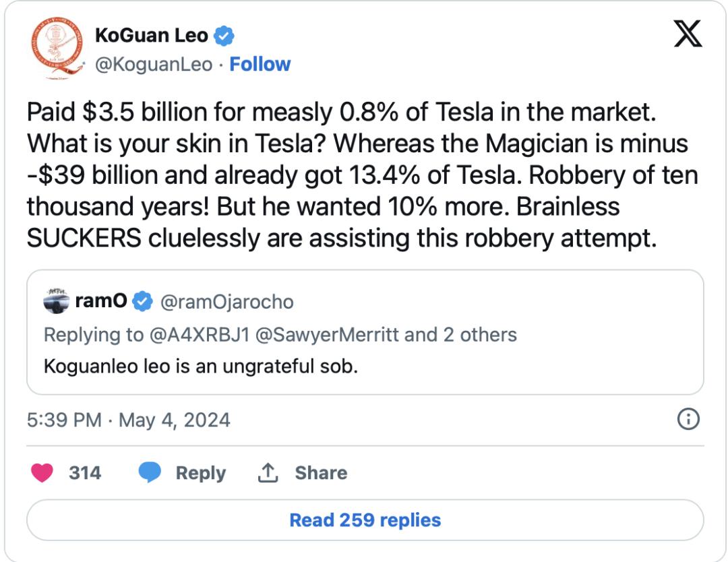This screenshot has width=728, height=562.
Task: Open the quoted 'ungrateful sob' tweet text
Action: click(200, 367)
